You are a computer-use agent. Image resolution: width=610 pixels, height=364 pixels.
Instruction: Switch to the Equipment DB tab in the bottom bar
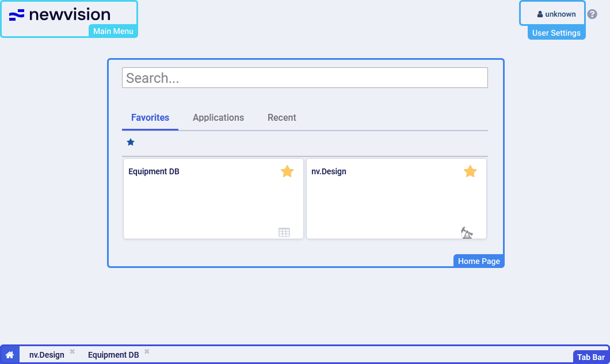pyautogui.click(x=113, y=355)
